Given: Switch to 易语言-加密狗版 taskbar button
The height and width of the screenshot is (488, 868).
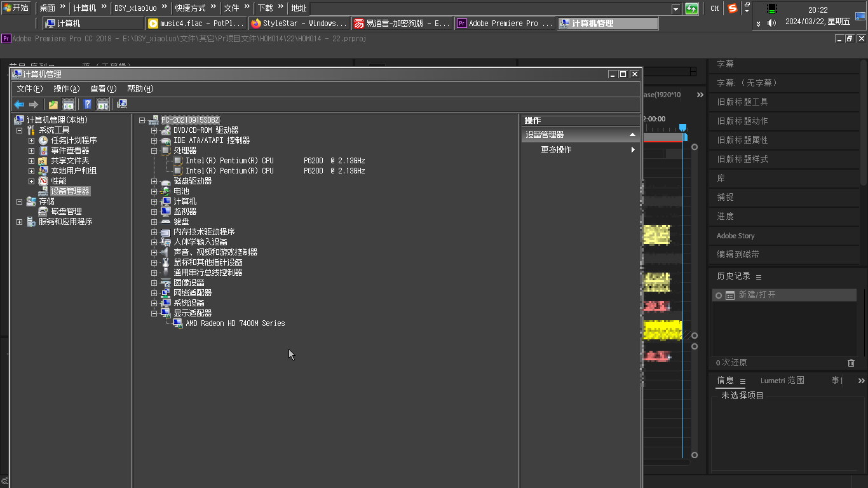Looking at the screenshot, I should tap(402, 24).
